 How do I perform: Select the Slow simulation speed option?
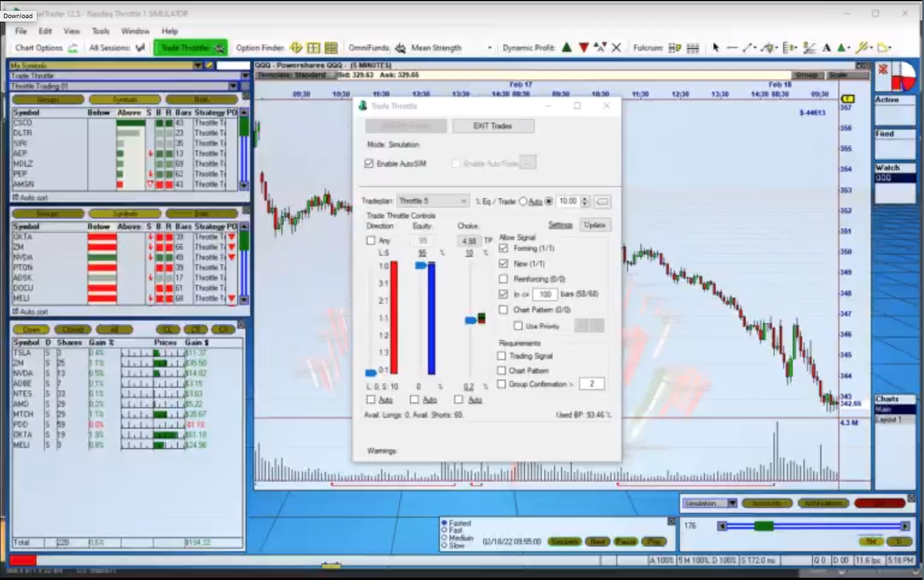(x=444, y=545)
